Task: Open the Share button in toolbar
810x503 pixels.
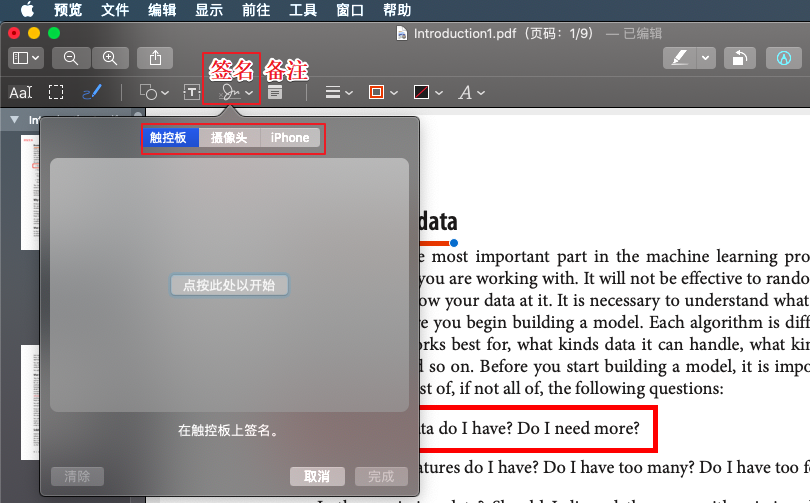Action: pos(155,58)
